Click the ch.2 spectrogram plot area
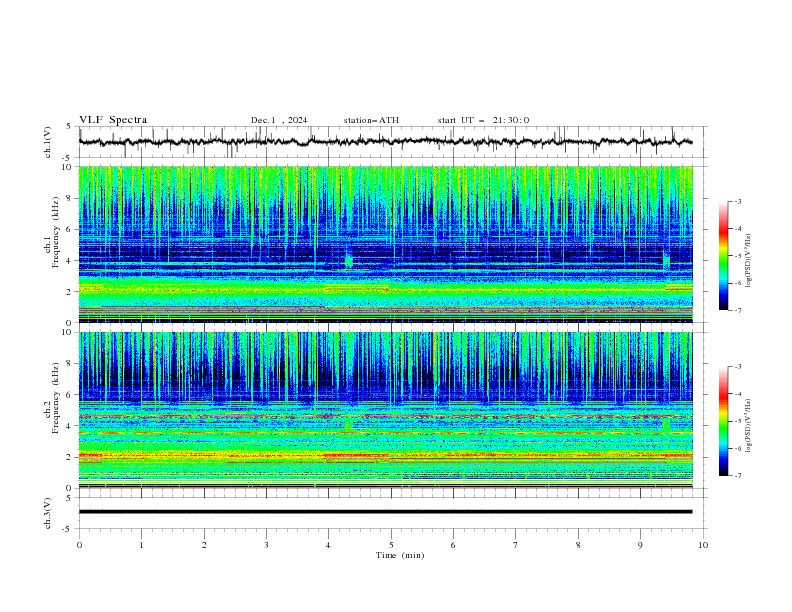Screen dimensions: 792x612 pos(385,410)
